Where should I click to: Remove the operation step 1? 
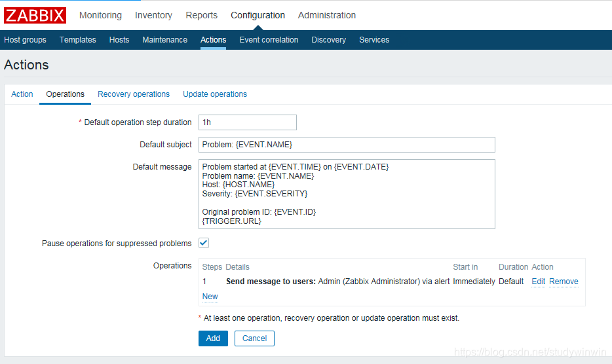[x=564, y=282]
